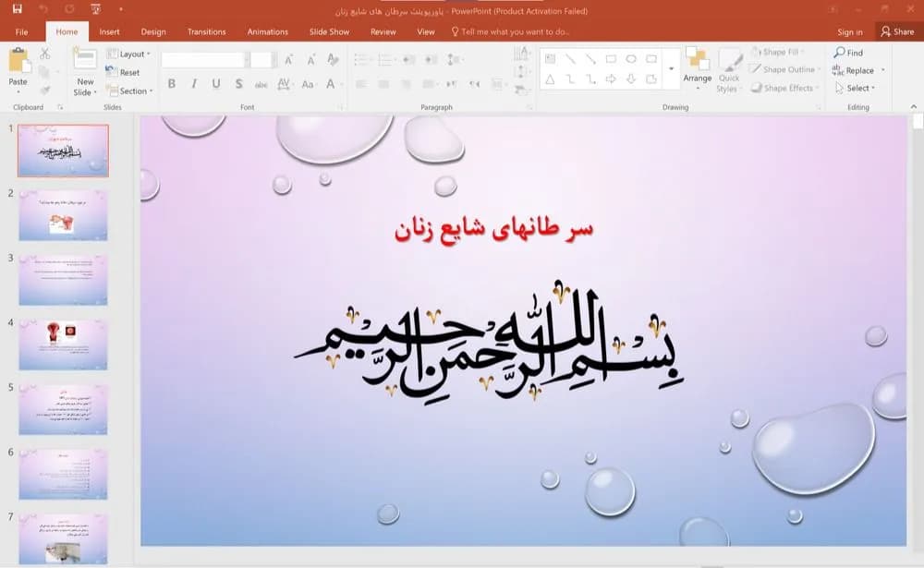Toggle Bold formatting
Viewport: 924px width, 568px height.
click(x=172, y=84)
